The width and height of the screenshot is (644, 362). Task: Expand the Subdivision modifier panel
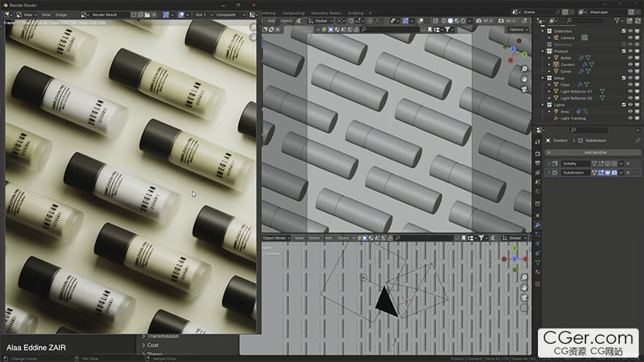pos(549,173)
